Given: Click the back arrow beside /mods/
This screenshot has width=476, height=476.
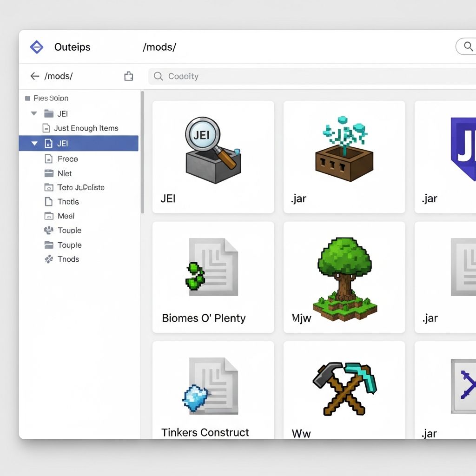Looking at the screenshot, I should click(x=35, y=76).
